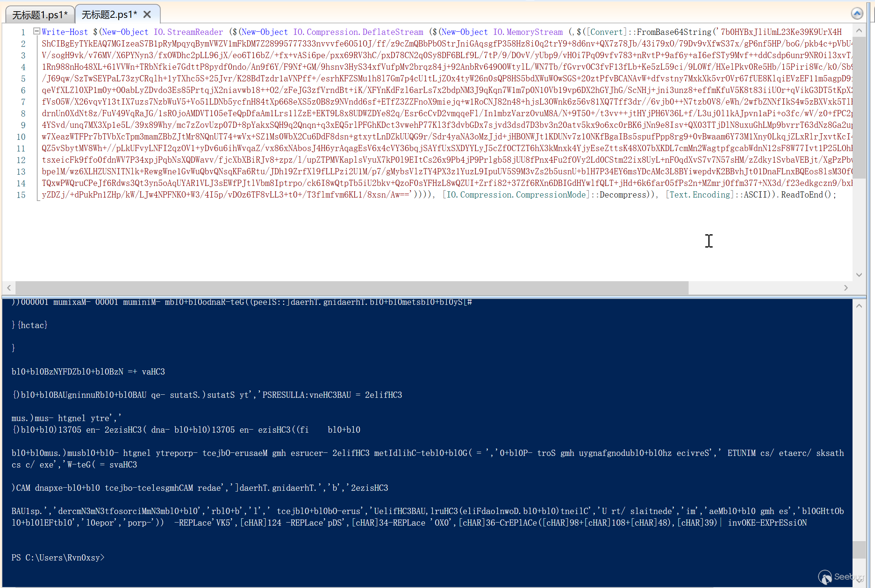This screenshot has height=588, width=875.
Task: Select the 无标题2.ps1 tab
Action: point(109,15)
